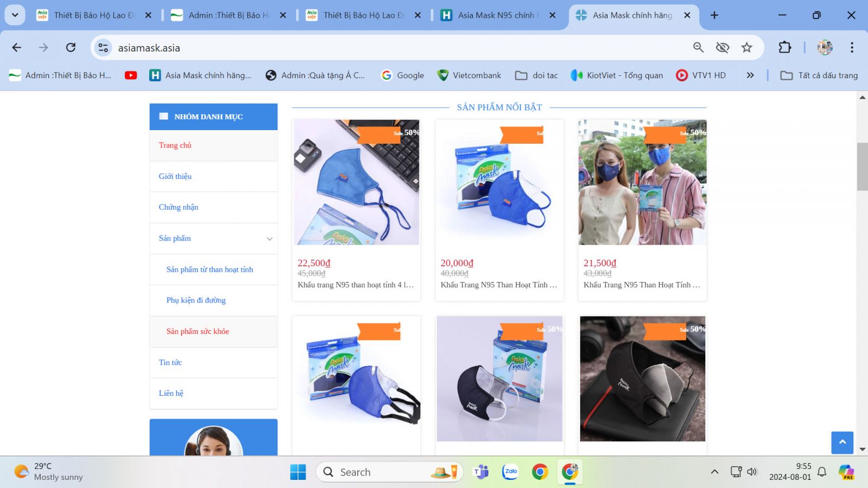Open notifications bell icon
Viewport: 868px width, 488px height.
(822, 472)
